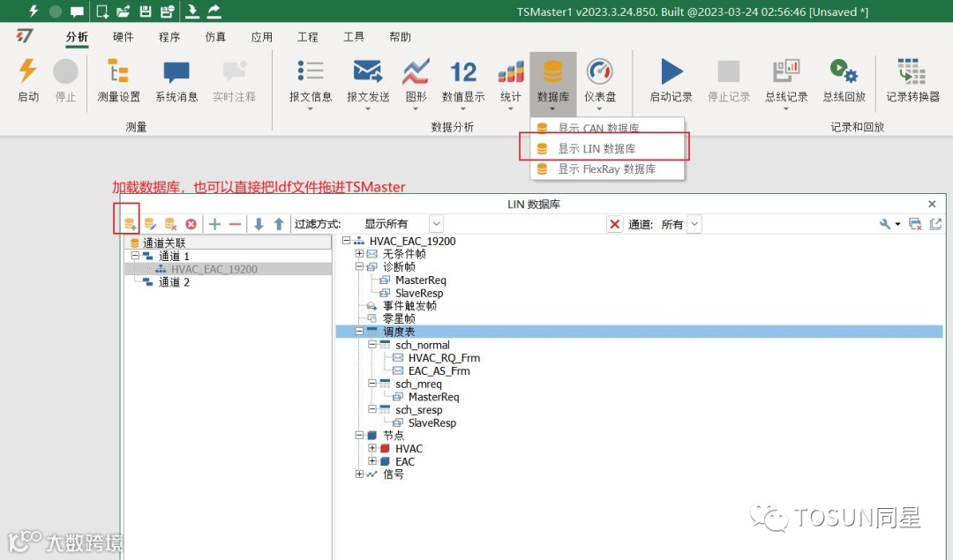Choose 显示 CAN 数据库 menu entry
The image size is (953, 560).
tap(607, 128)
